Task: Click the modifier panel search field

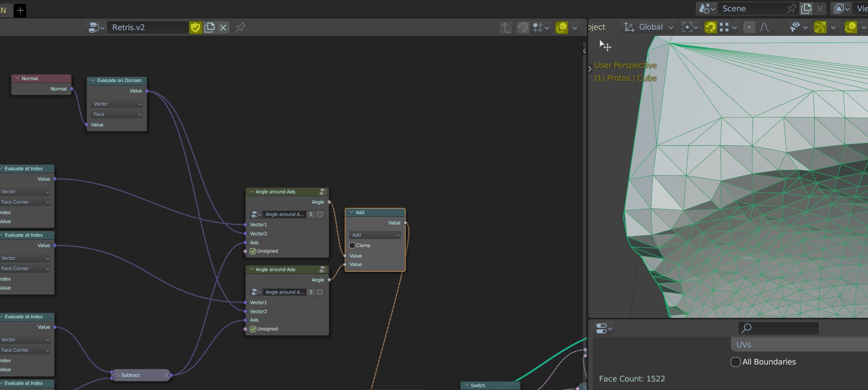Action: [778, 328]
